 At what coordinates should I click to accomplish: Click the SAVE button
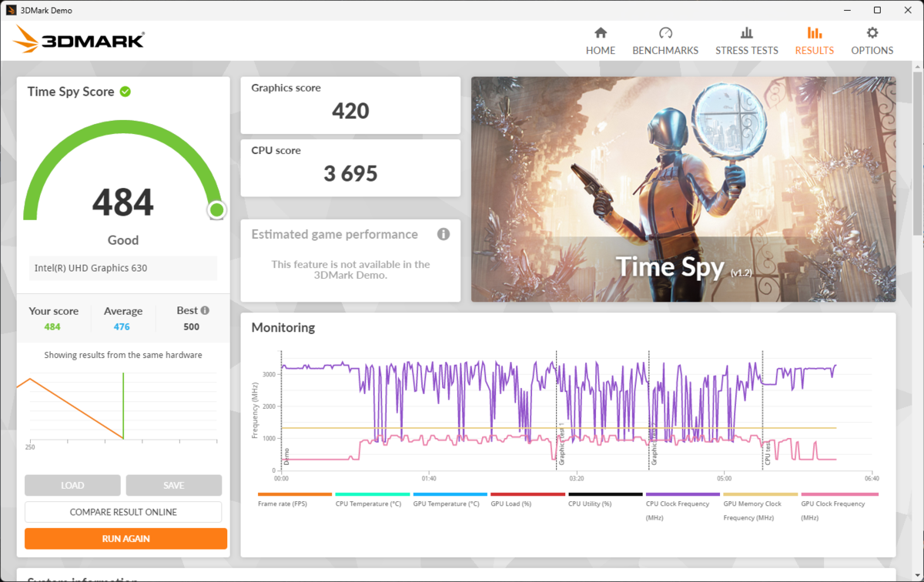point(174,485)
